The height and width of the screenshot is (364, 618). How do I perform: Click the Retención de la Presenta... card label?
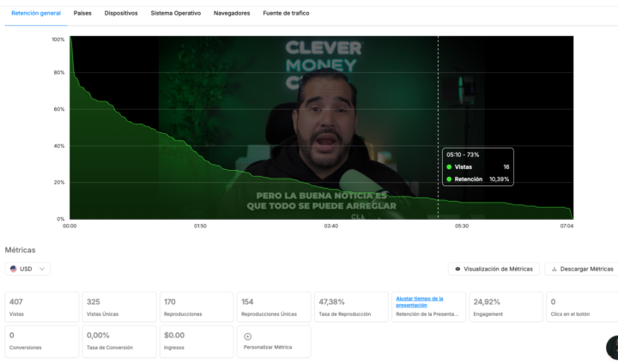coord(427,314)
